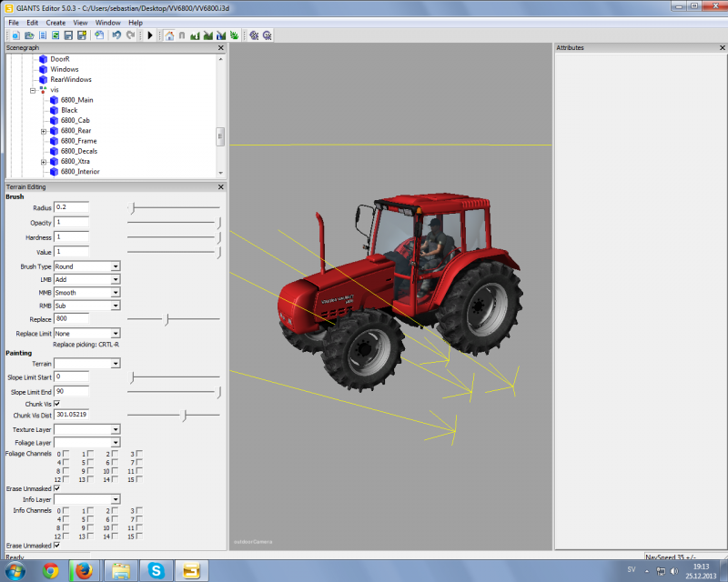This screenshot has width=728, height=582.
Task: Click the green reload file icon
Action: (x=56, y=35)
